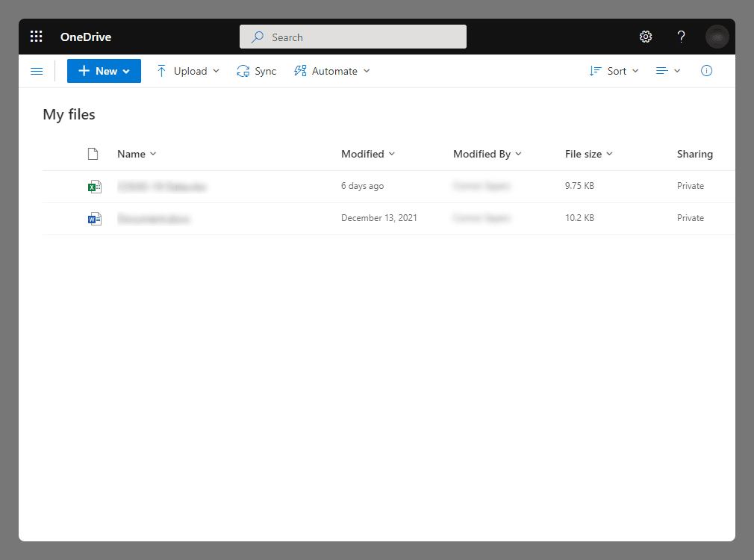Open the Modified By column menu

(487, 154)
